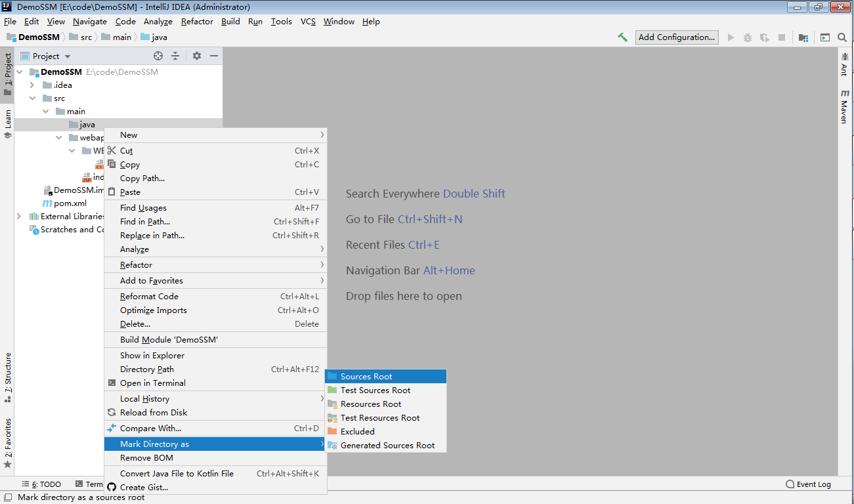Collapse the webapp folder arrow
Viewport: 854px width, 504px height.
click(x=59, y=138)
